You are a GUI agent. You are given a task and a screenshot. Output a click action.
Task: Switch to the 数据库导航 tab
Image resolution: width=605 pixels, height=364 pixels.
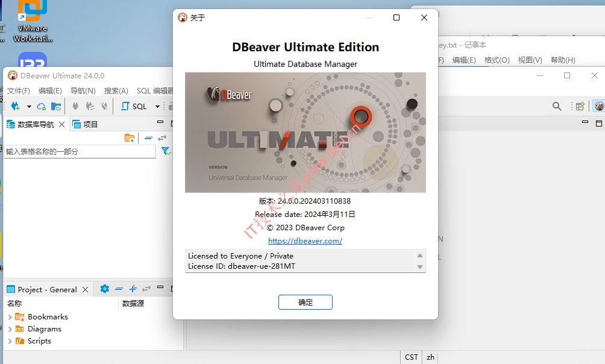pos(31,124)
